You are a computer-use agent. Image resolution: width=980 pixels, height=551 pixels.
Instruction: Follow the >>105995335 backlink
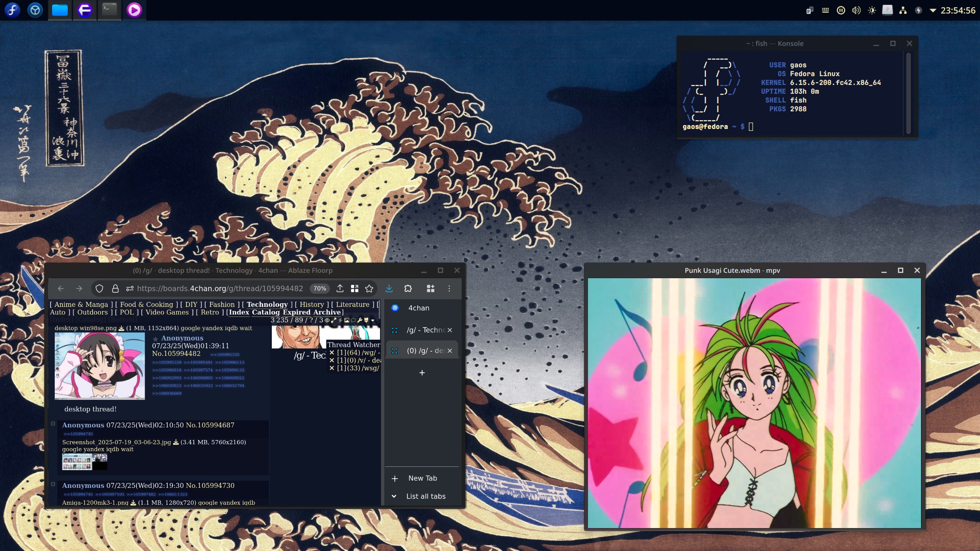pyautogui.click(x=225, y=355)
